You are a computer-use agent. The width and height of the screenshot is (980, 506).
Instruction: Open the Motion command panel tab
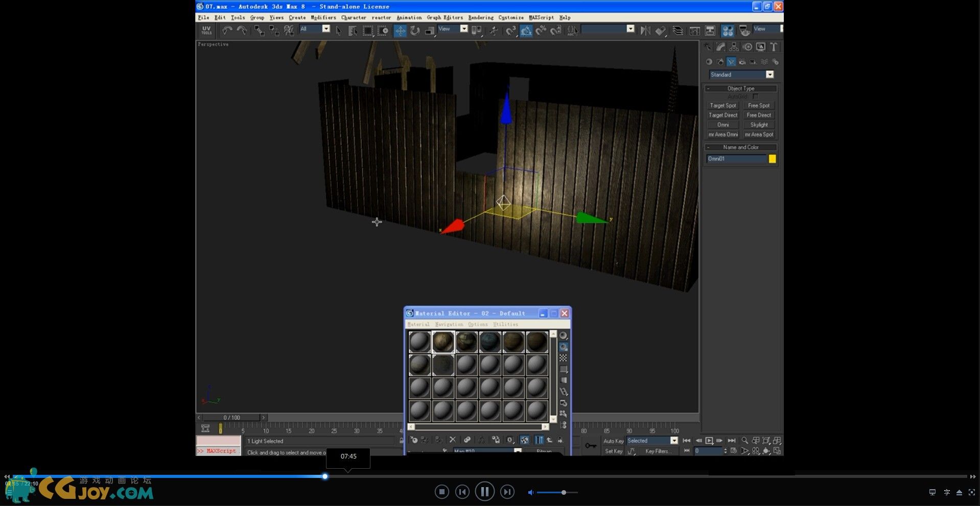point(747,47)
